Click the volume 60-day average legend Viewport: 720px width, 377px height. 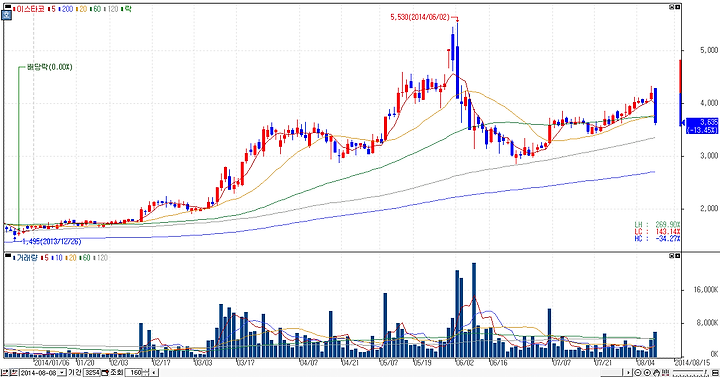(84, 258)
